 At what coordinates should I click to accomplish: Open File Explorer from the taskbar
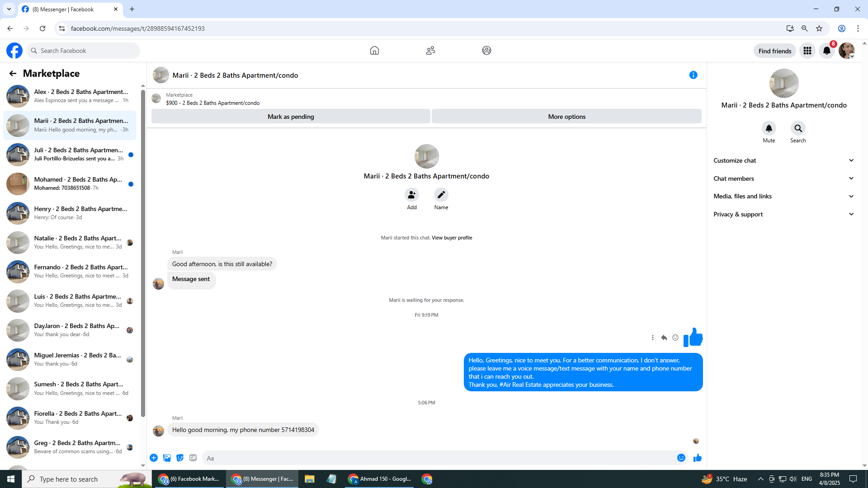pos(309,479)
